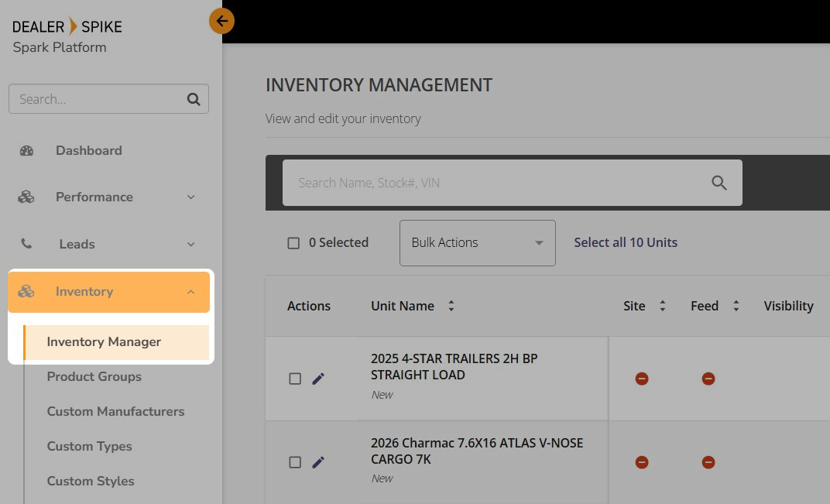Expand the Performance menu chevron
This screenshot has height=504, width=830.
pyautogui.click(x=191, y=197)
